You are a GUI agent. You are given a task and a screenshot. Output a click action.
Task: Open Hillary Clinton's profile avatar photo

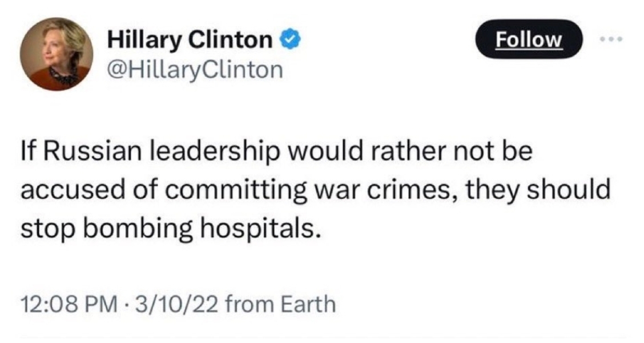(x=57, y=54)
